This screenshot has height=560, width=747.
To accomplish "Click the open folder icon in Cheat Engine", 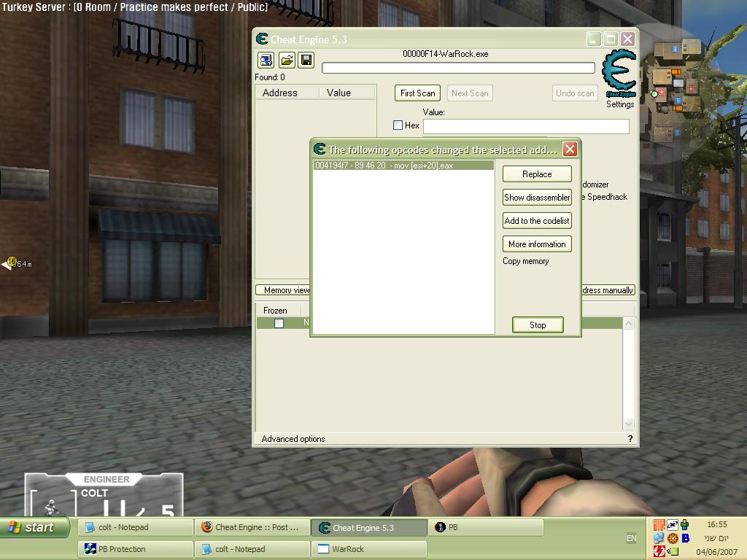I will (287, 60).
